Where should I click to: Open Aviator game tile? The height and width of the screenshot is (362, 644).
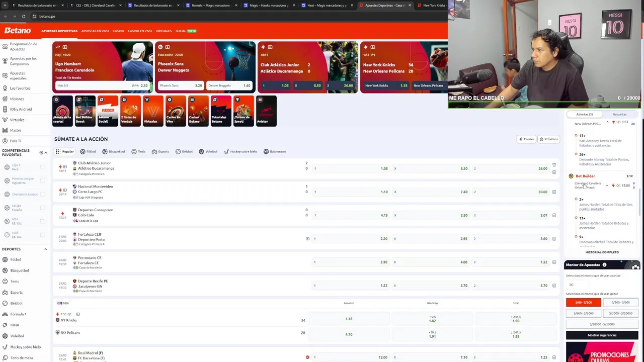[x=266, y=111]
